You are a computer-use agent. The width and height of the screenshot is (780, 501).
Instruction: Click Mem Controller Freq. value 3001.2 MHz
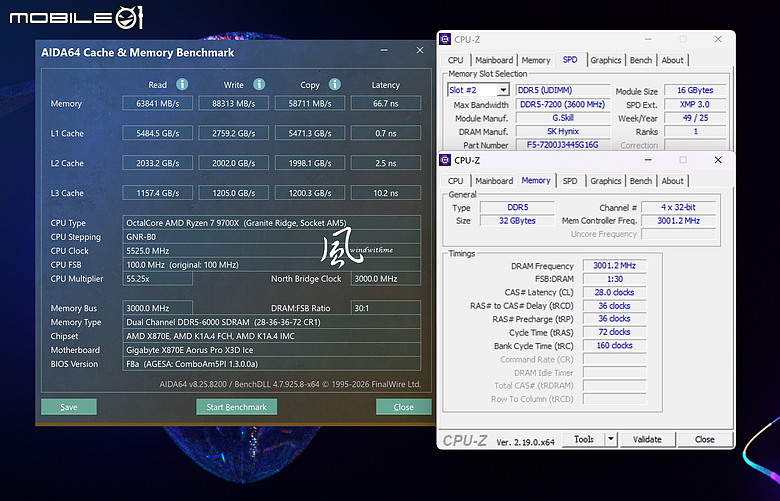tap(679, 221)
